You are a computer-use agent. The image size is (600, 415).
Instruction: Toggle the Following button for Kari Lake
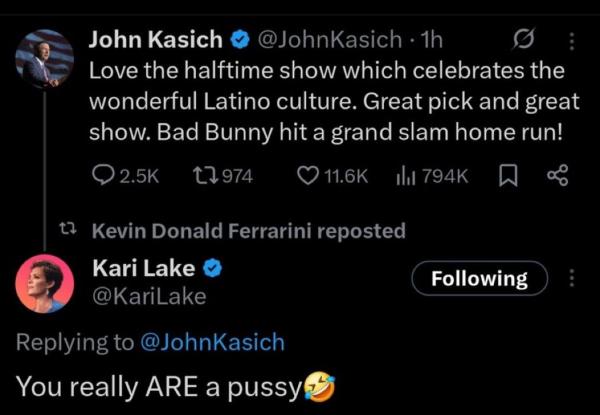tap(479, 278)
